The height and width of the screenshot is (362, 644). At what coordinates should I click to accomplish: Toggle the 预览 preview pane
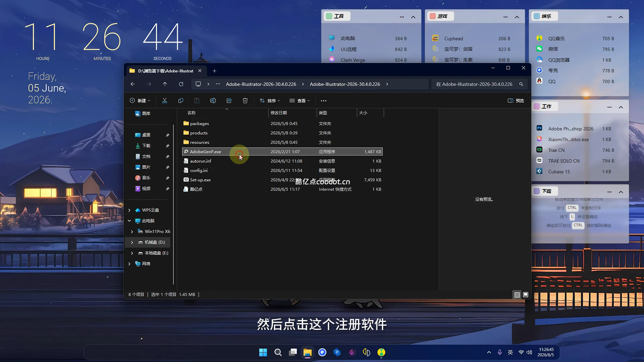(x=516, y=101)
